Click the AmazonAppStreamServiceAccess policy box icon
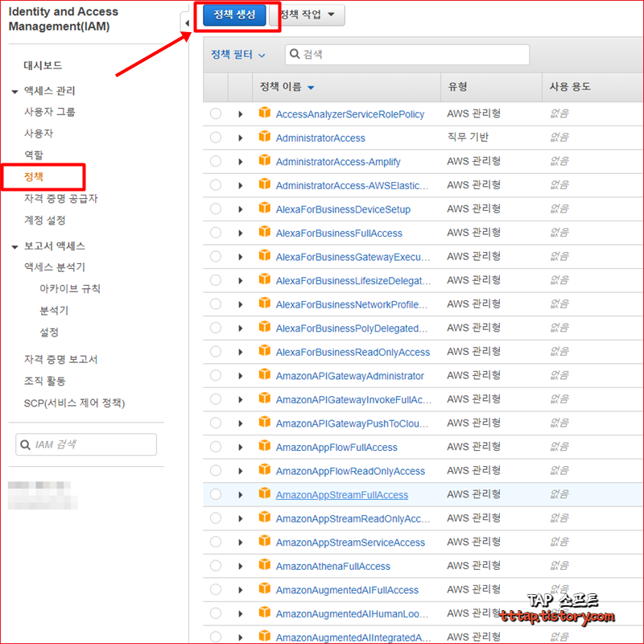Screen dimensions: 644x644 [x=265, y=541]
